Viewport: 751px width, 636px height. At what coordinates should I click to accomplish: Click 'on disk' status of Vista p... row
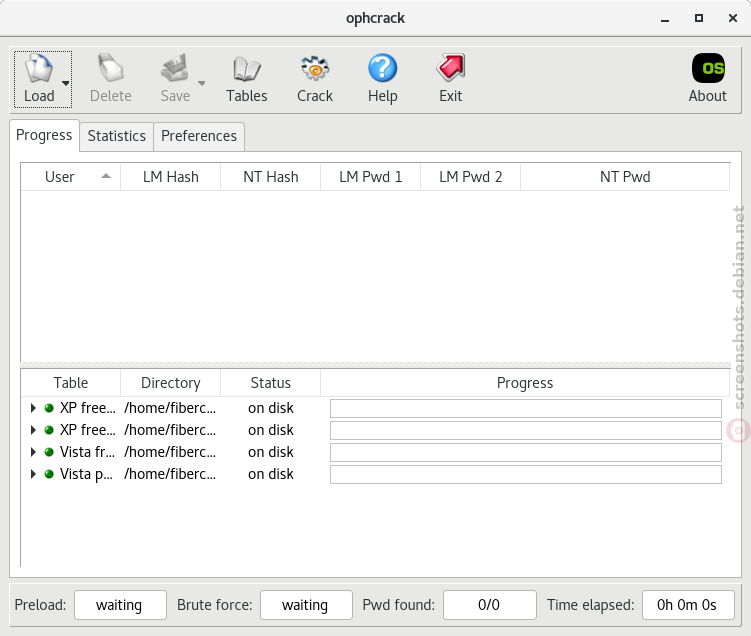(271, 474)
